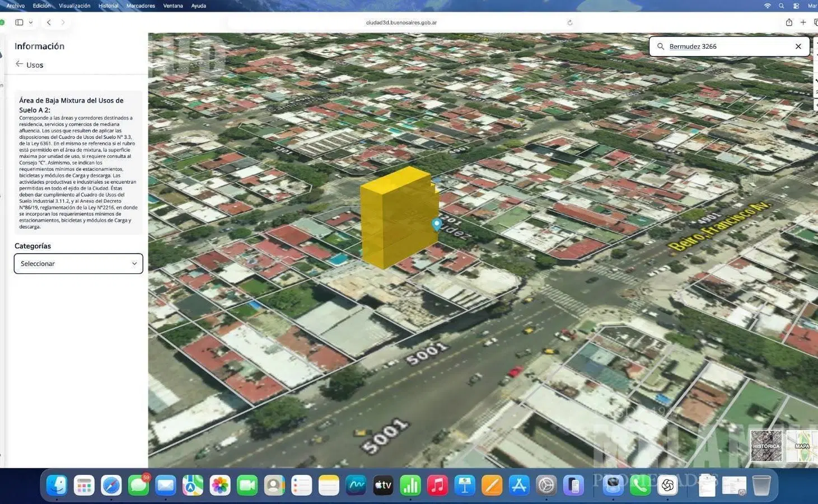This screenshot has height=504, width=818.
Task: Open FaceTime from the dock
Action: 247,485
